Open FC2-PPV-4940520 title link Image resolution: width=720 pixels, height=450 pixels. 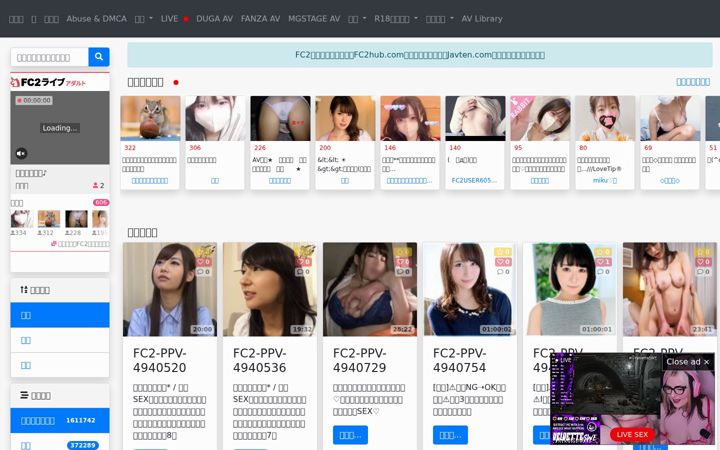coord(159,360)
